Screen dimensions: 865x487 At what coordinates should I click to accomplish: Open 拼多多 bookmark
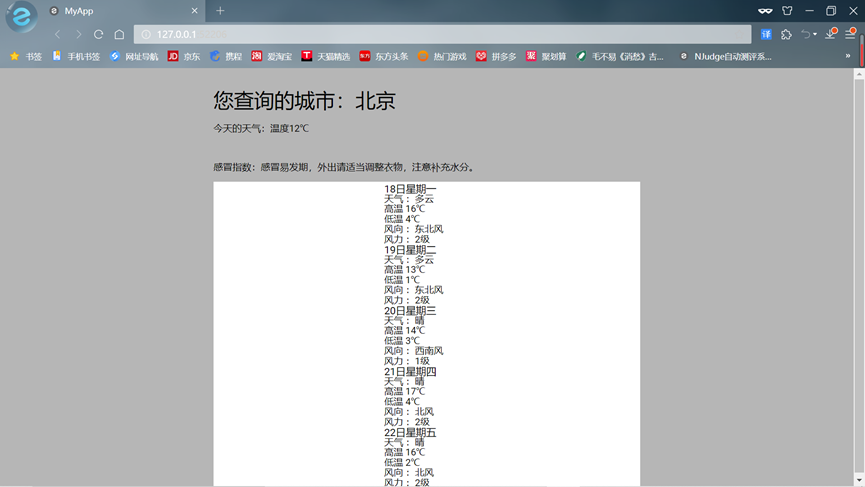pos(496,56)
